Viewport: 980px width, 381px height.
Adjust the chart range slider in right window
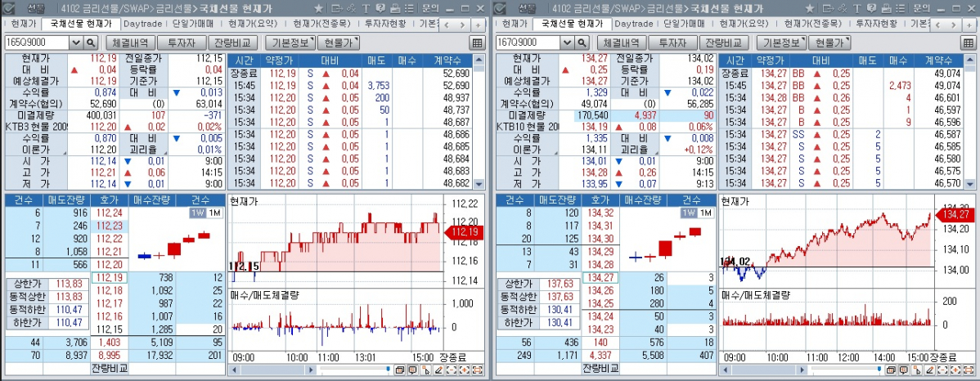pos(879,369)
